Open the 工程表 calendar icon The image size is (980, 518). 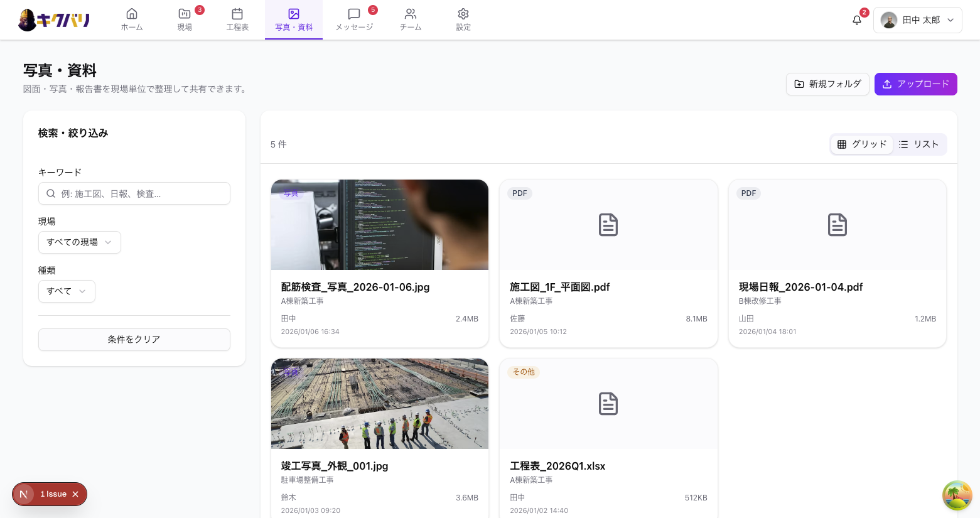(237, 14)
